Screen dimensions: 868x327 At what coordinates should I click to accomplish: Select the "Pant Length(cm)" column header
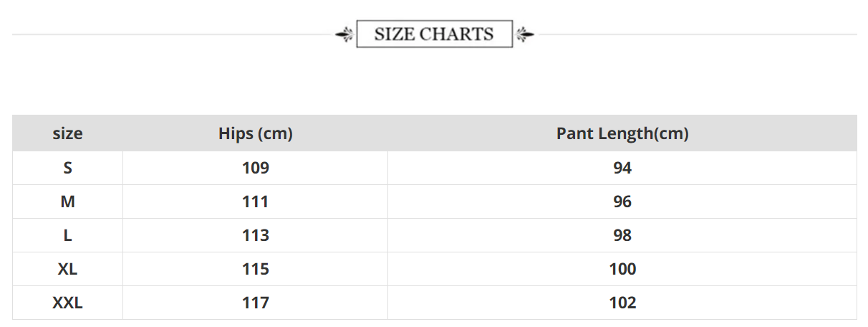tap(622, 133)
